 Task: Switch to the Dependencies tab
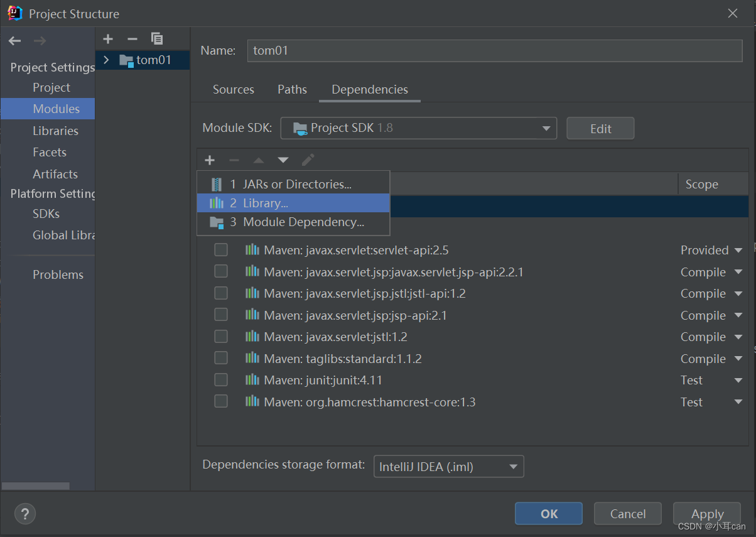tap(370, 89)
